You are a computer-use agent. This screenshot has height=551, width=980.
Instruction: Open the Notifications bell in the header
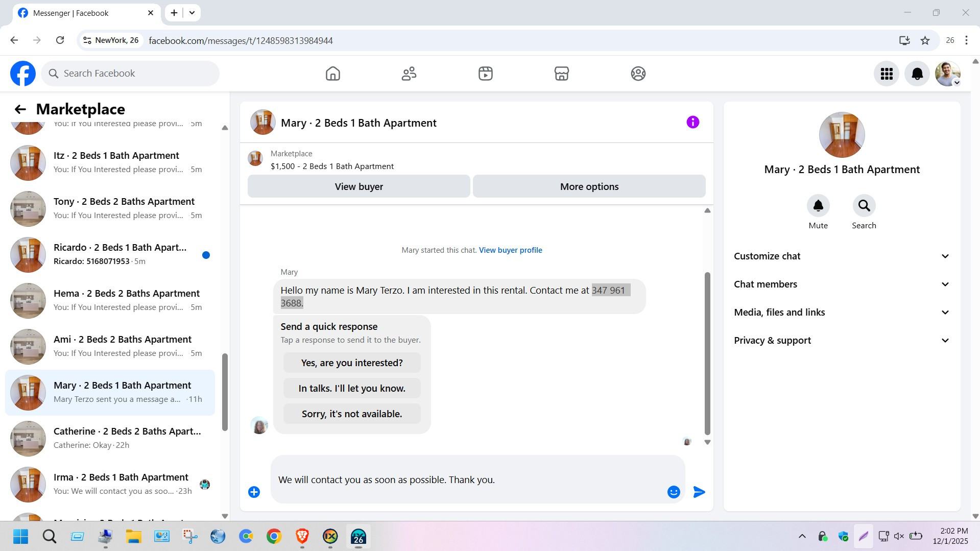click(x=917, y=74)
